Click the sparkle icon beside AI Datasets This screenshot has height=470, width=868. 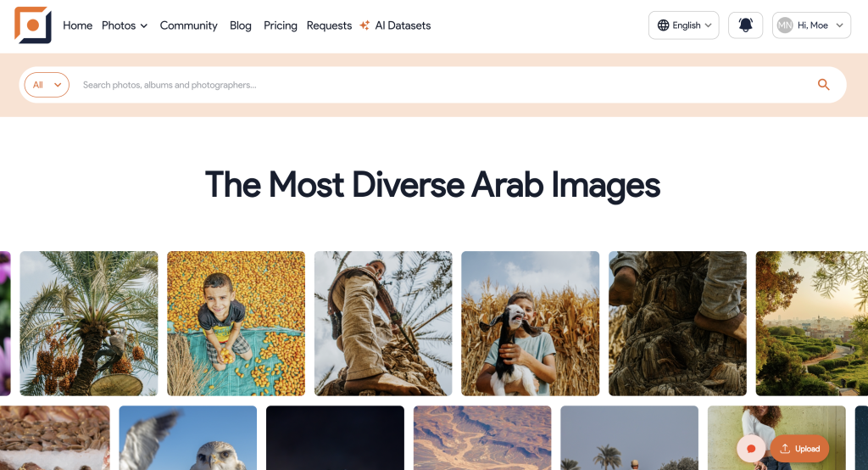(364, 25)
